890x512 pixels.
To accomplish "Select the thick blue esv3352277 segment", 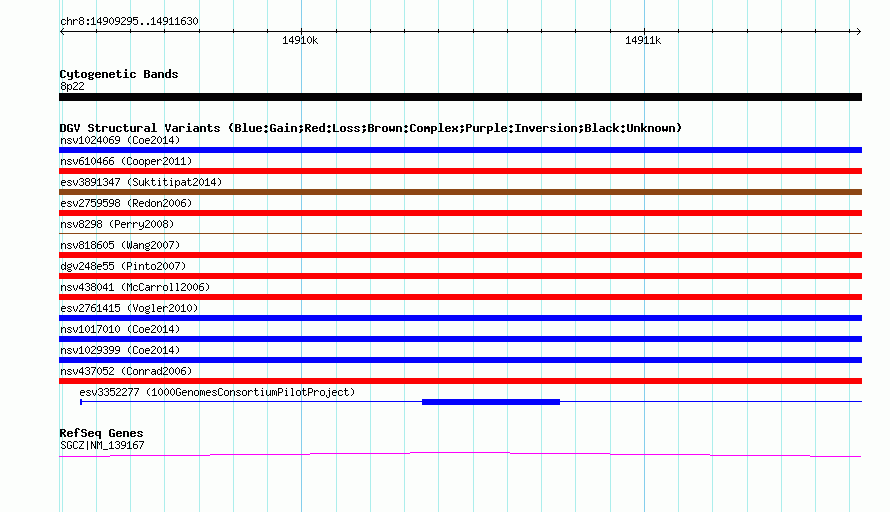I will point(491,402).
